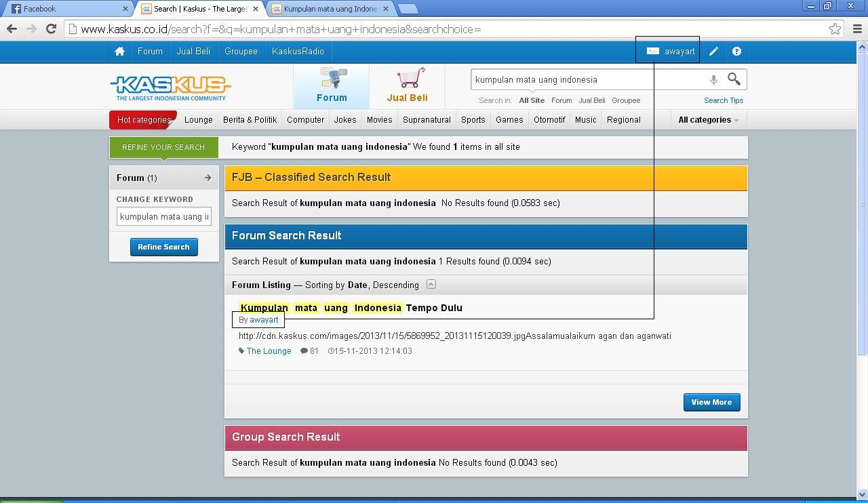Open the Otomotif category
868x503 pixels.
(x=549, y=120)
